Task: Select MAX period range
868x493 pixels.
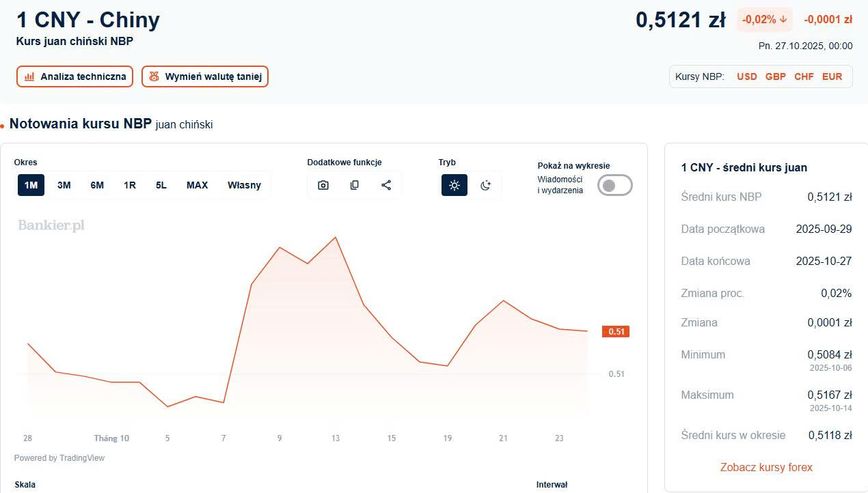Action: click(x=197, y=185)
